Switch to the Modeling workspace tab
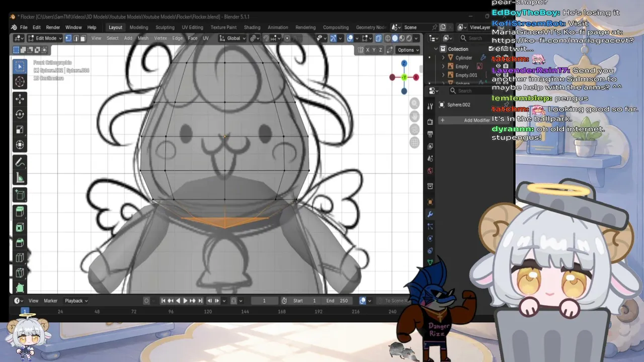Screen dimensions: 644x362 click(139, 27)
